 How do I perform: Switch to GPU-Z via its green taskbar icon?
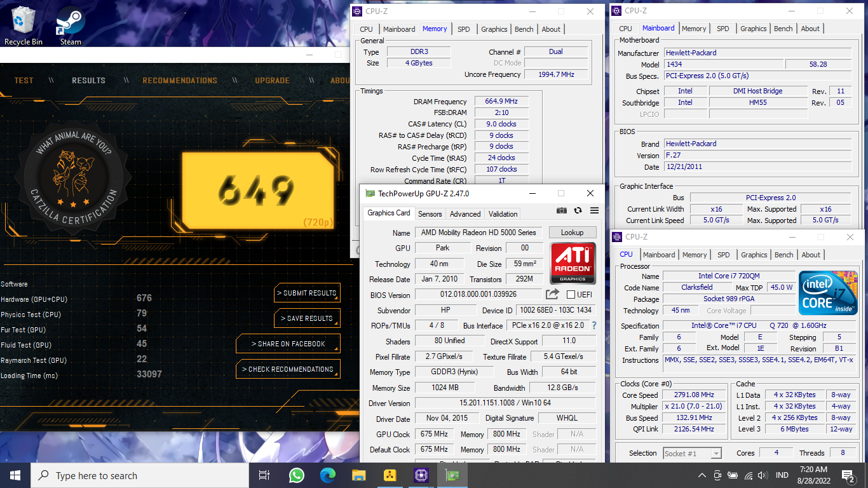pyautogui.click(x=452, y=475)
